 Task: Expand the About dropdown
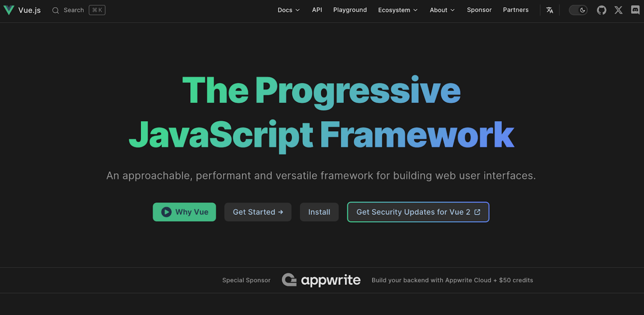point(441,10)
